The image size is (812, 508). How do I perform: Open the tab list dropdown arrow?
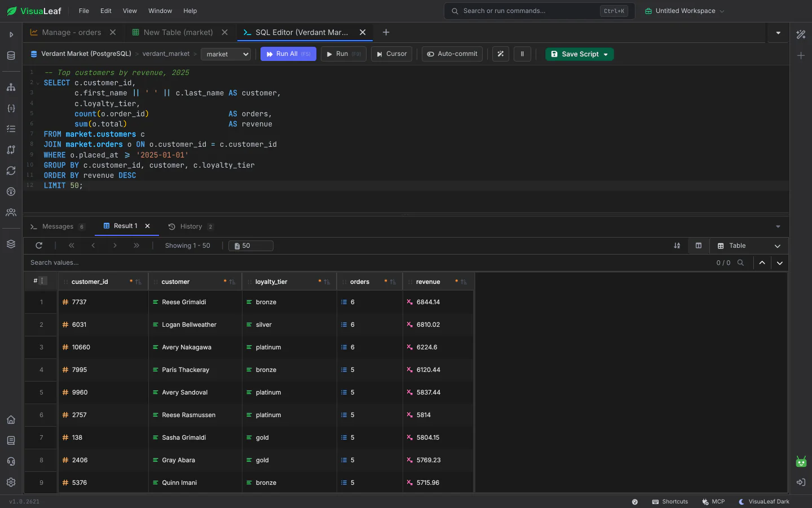point(778,33)
